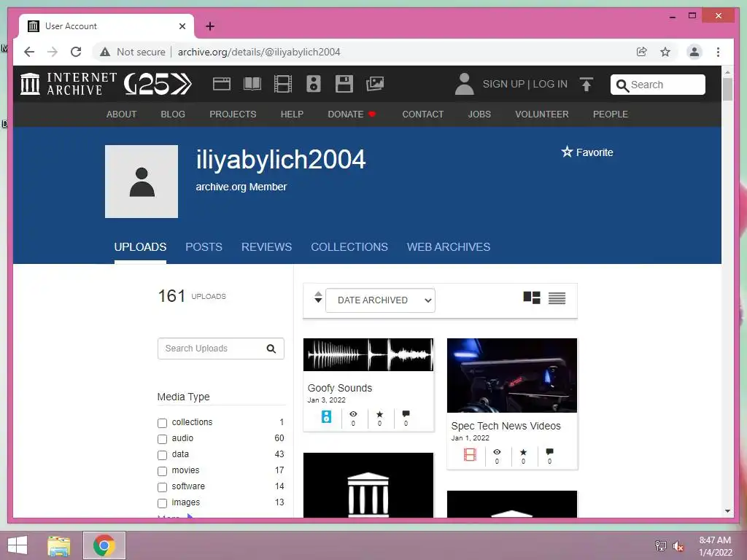Open the ABOUT menu item
The width and height of the screenshot is (747, 560).
click(x=122, y=114)
